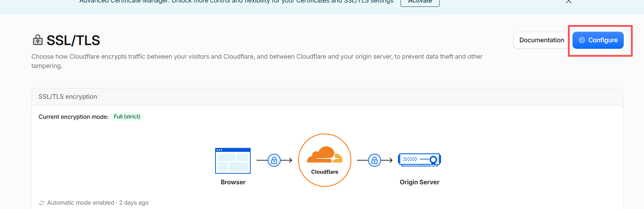Activate Advanced Certificate Manager from banner

point(420,2)
